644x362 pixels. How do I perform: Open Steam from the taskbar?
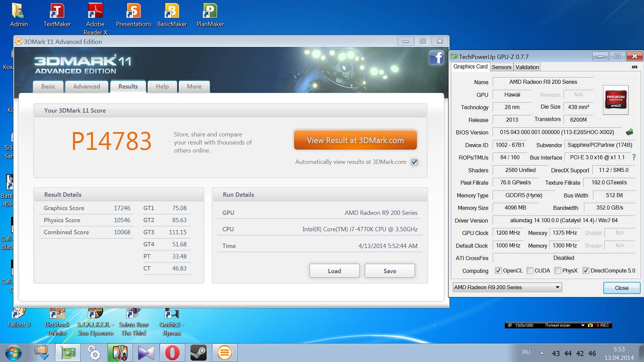click(x=198, y=353)
